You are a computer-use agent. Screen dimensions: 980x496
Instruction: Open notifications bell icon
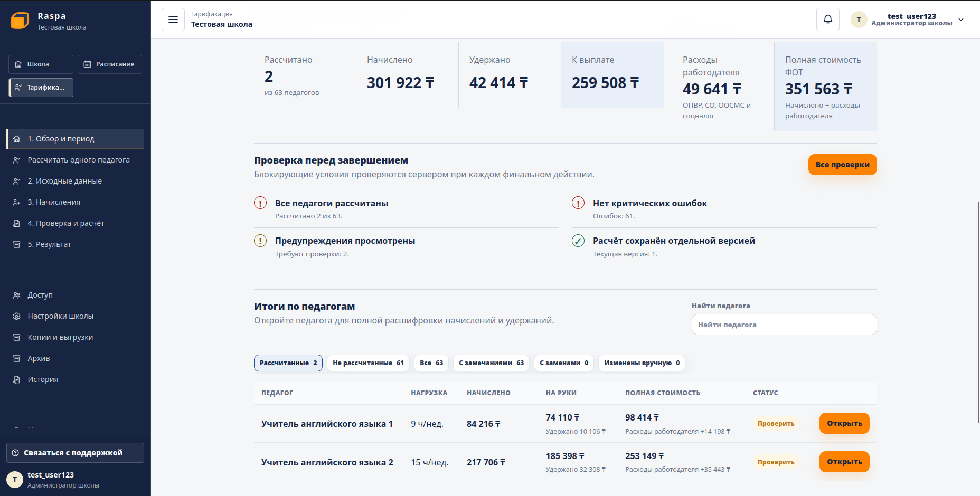(x=828, y=20)
